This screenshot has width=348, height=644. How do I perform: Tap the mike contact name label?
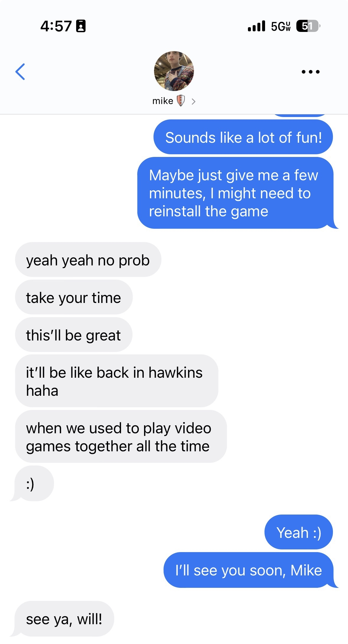pyautogui.click(x=163, y=101)
